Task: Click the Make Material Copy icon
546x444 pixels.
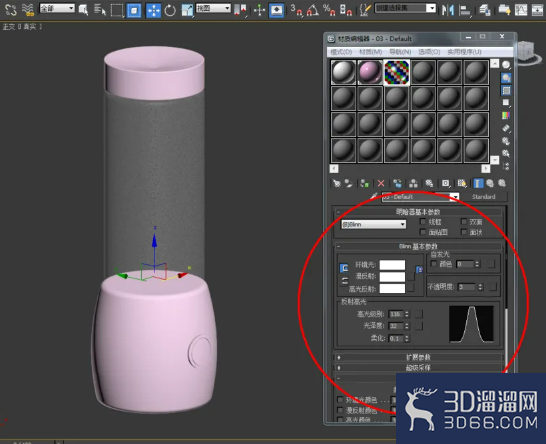Action: pyautogui.click(x=397, y=183)
